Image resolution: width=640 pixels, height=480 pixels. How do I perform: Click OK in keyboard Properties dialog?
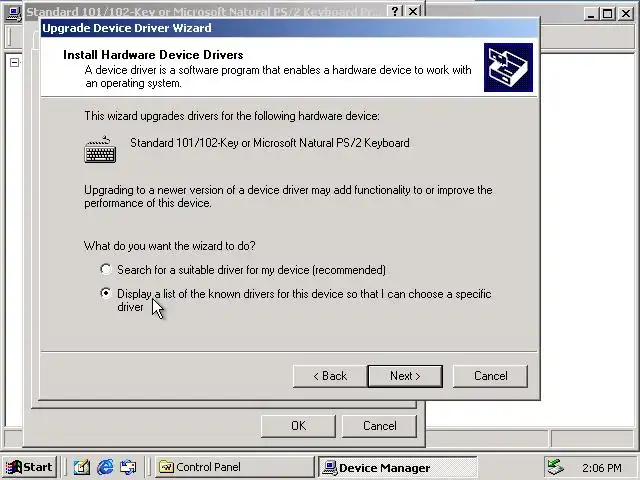click(x=298, y=426)
